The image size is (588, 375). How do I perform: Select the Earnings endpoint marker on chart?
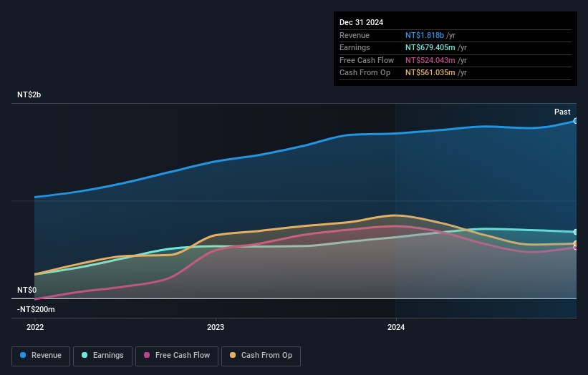point(575,232)
